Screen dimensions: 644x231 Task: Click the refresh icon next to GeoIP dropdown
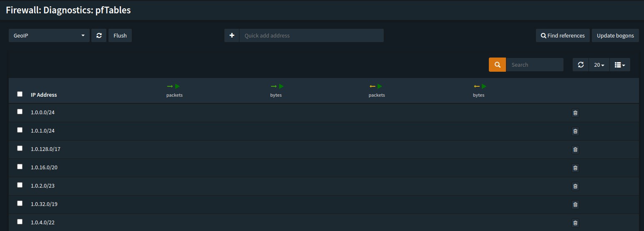pyautogui.click(x=99, y=35)
